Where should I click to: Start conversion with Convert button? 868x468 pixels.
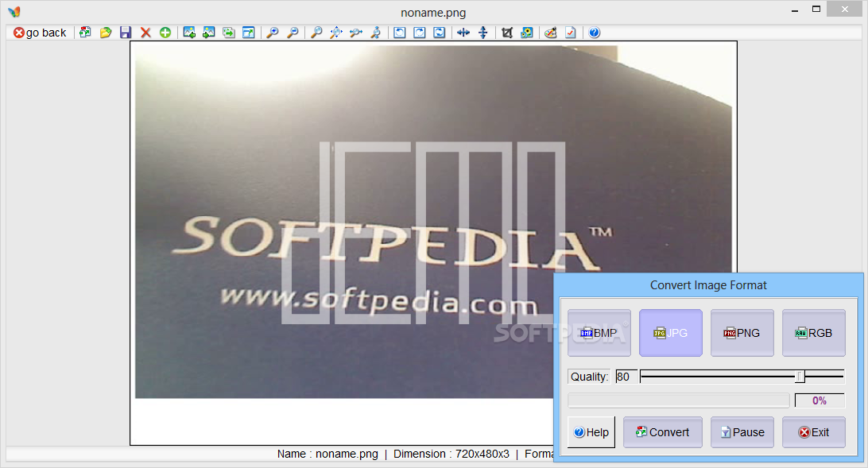coord(663,432)
